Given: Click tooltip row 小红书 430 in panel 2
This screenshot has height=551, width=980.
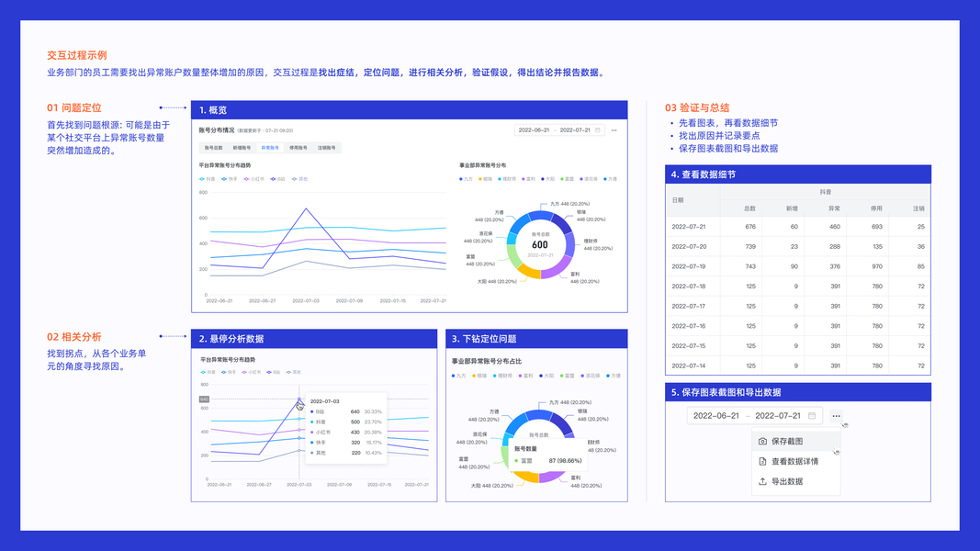Looking at the screenshot, I should tap(345, 433).
